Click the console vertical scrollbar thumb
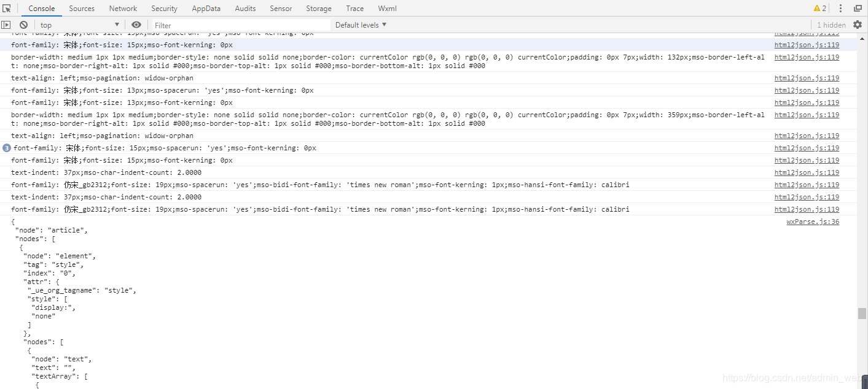 pyautogui.click(x=862, y=313)
